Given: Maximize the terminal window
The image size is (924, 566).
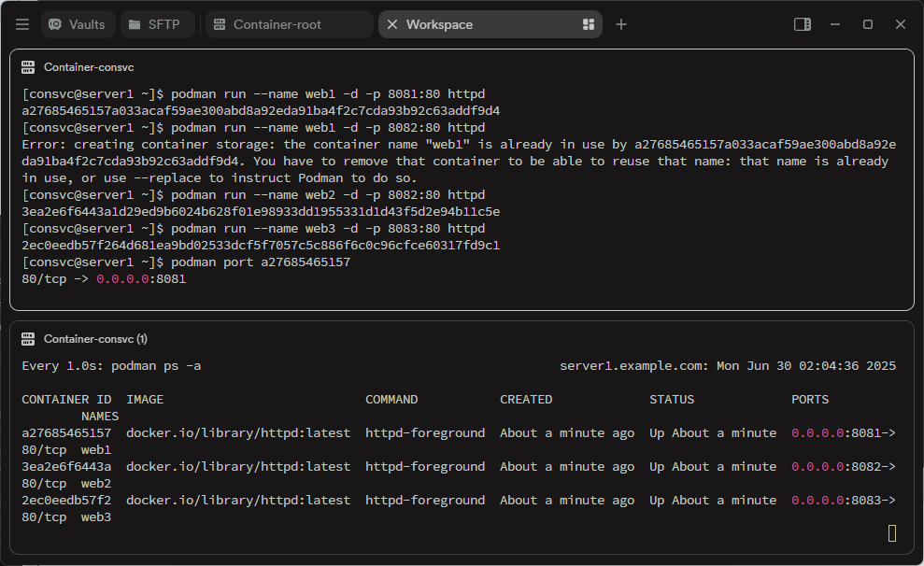Looking at the screenshot, I should [x=867, y=24].
